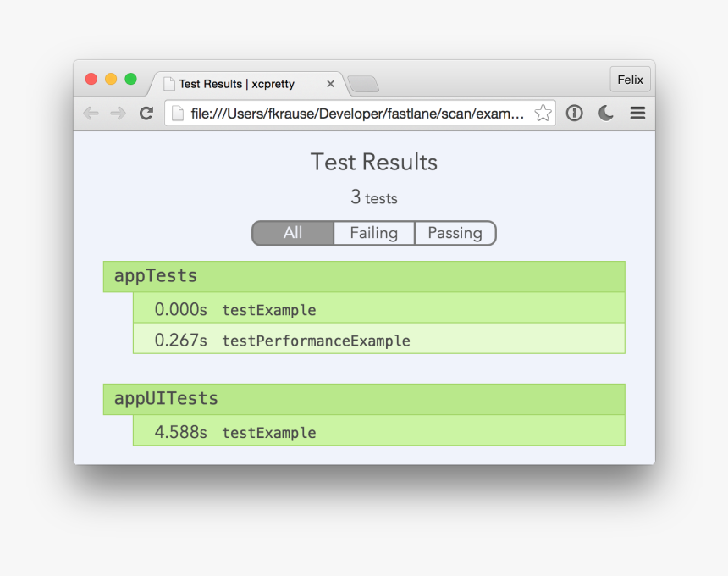The height and width of the screenshot is (576, 728).
Task: Click the testExample row under appTests
Action: tap(378, 310)
